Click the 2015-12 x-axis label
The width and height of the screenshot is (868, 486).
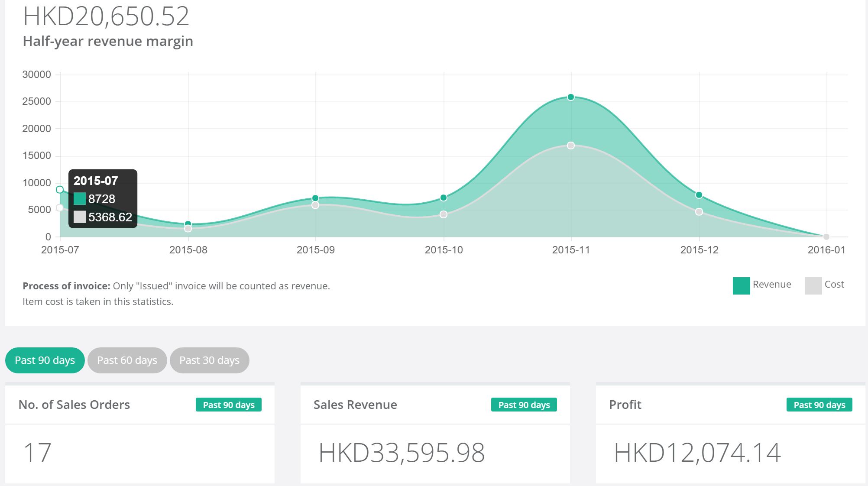(699, 250)
